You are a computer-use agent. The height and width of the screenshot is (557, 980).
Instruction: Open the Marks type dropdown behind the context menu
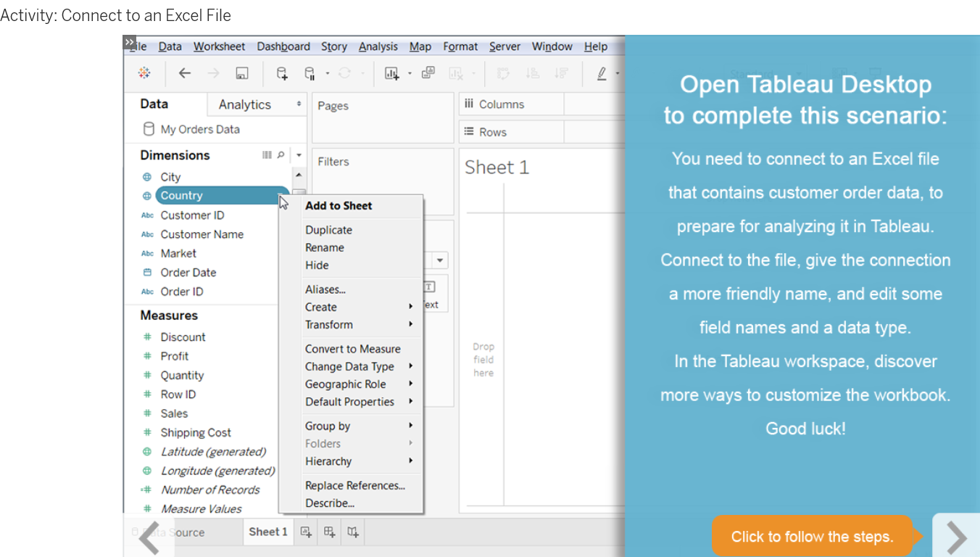[441, 260]
